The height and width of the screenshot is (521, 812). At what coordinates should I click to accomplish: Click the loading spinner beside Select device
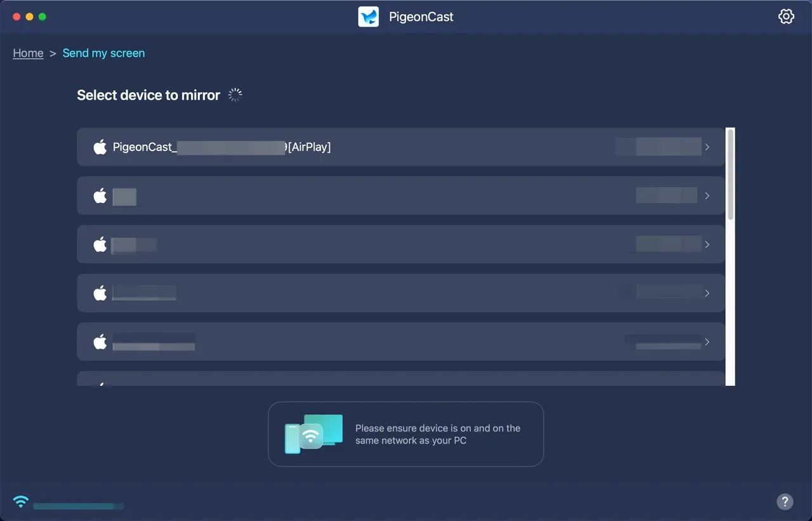(x=235, y=95)
